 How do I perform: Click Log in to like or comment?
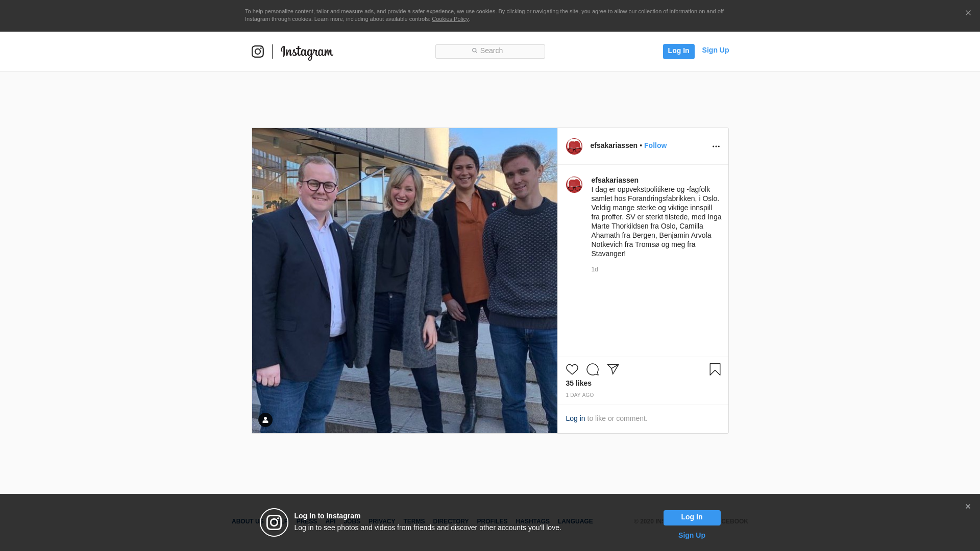click(575, 418)
